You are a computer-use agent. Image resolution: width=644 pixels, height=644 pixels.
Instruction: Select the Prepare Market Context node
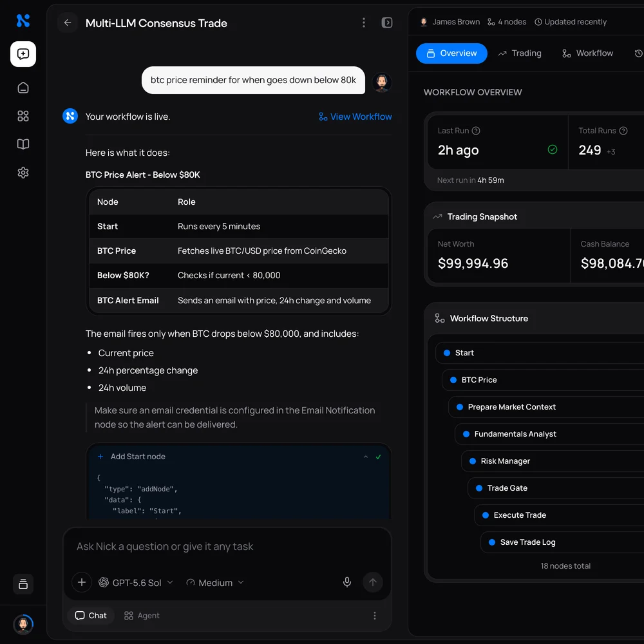pyautogui.click(x=546, y=407)
